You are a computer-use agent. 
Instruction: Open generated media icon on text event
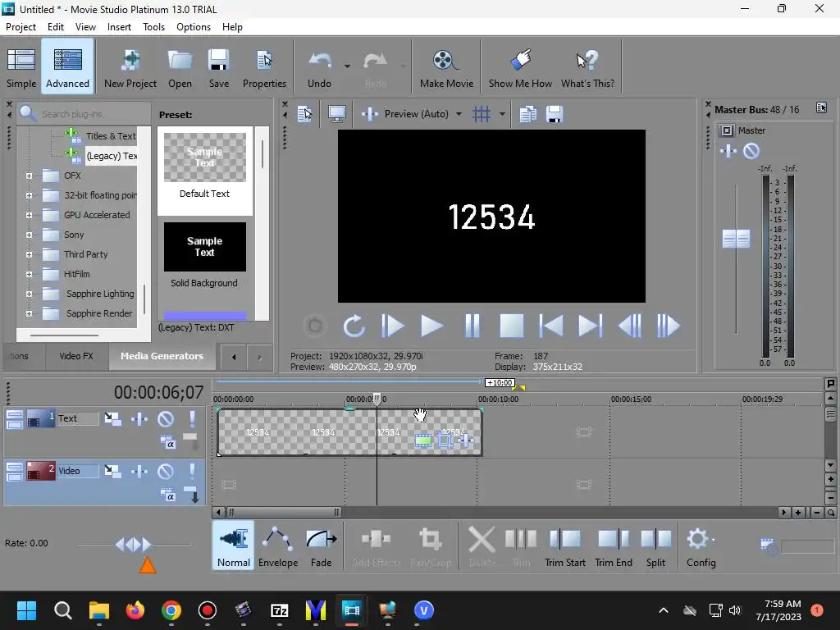423,441
